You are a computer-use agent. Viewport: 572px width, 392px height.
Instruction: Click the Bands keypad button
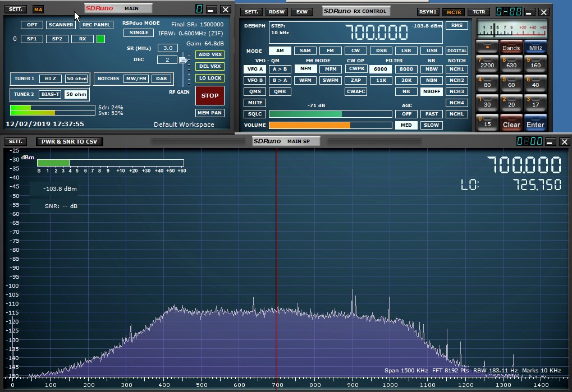(511, 47)
